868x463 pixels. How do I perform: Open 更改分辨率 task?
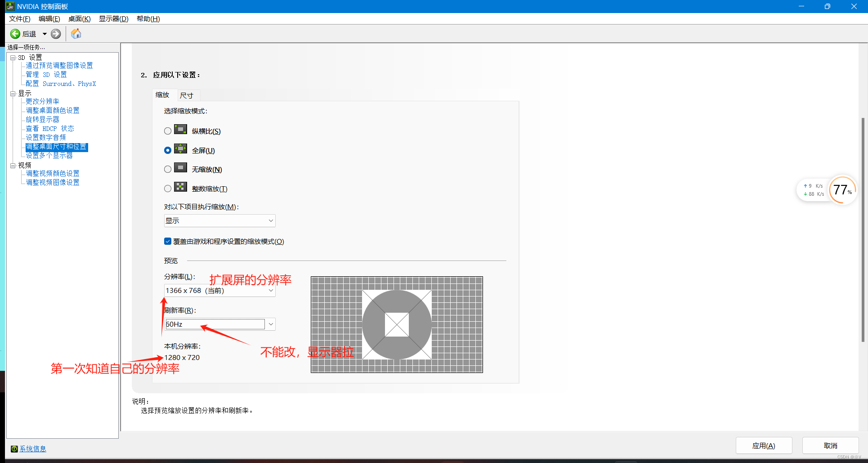43,102
